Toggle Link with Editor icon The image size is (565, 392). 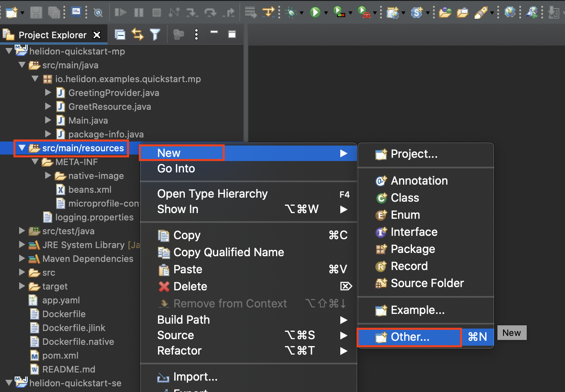pos(138,35)
